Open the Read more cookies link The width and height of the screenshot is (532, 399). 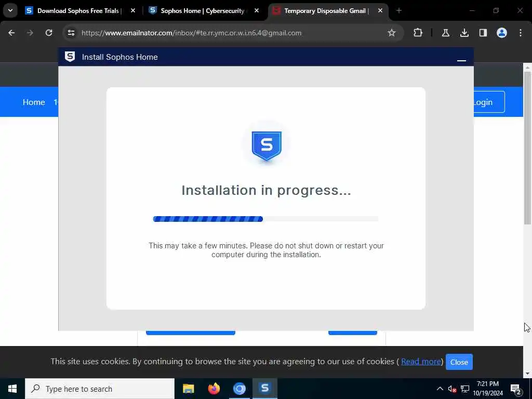pyautogui.click(x=421, y=362)
